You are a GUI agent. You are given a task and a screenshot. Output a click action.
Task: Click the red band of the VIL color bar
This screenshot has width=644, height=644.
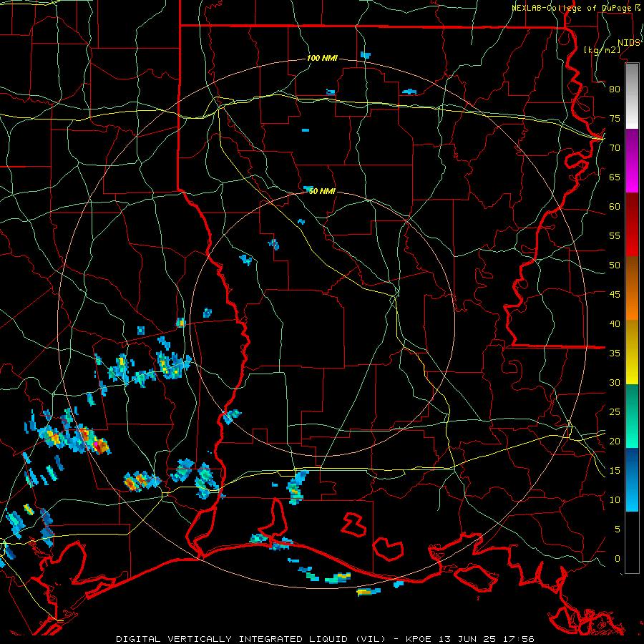click(x=632, y=225)
